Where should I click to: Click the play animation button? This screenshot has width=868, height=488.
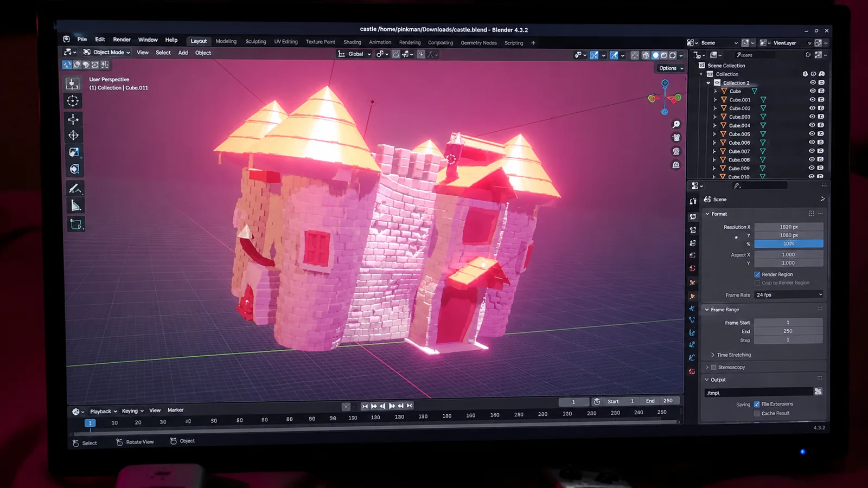click(392, 406)
